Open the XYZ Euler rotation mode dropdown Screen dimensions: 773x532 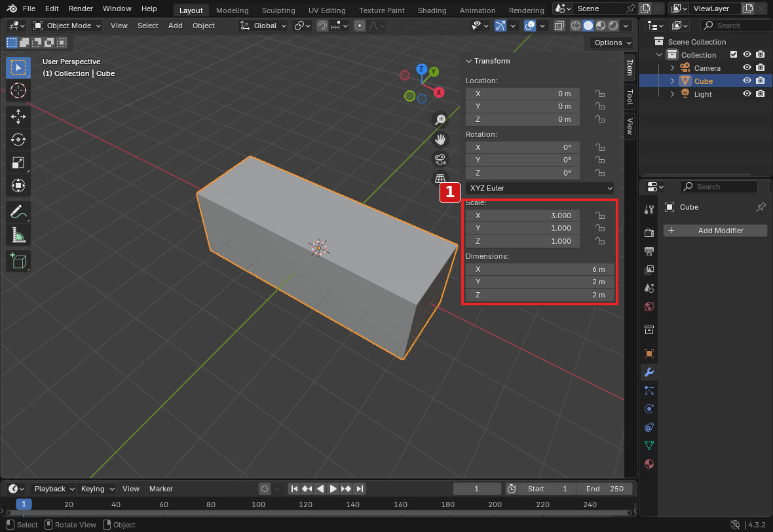pyautogui.click(x=540, y=188)
